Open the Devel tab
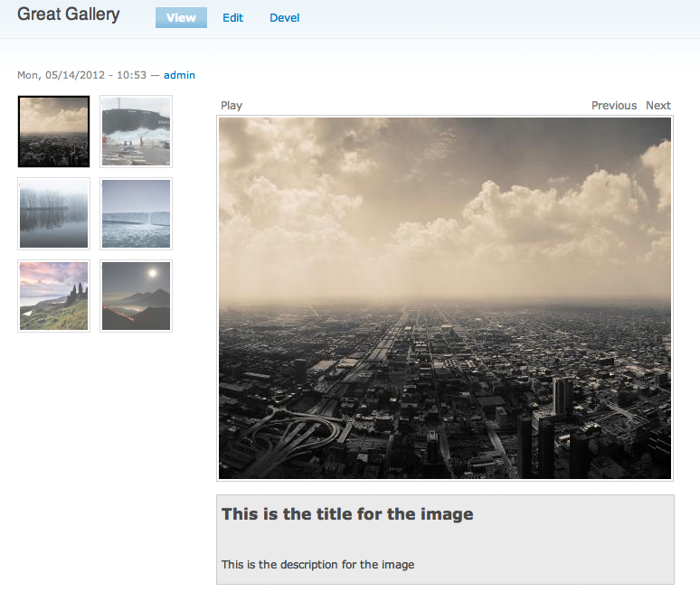Image resolution: width=700 pixels, height=592 pixels. click(x=284, y=18)
